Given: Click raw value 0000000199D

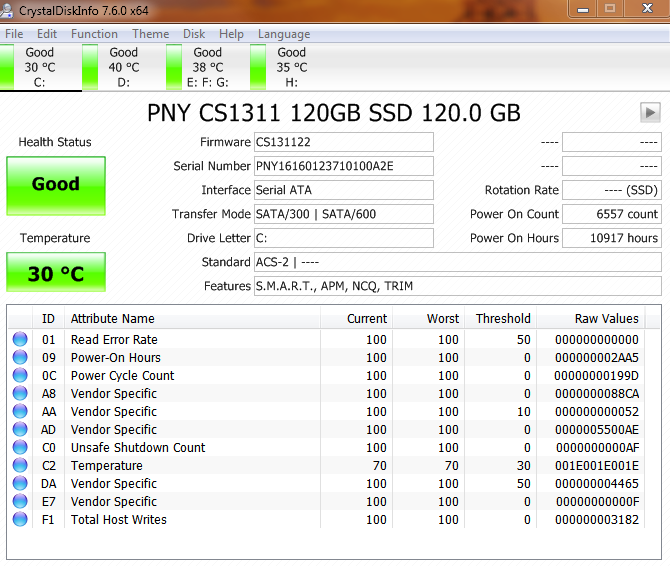Looking at the screenshot, I should click(597, 375).
